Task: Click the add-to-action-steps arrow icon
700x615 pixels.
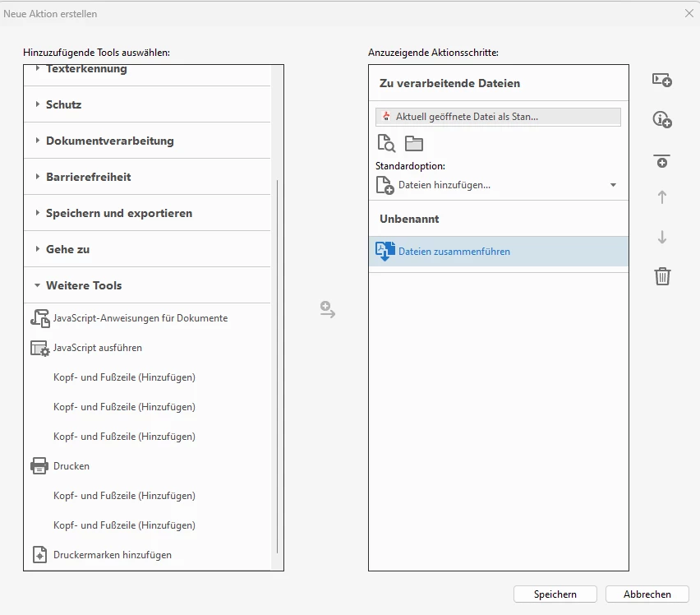Action: [x=328, y=309]
